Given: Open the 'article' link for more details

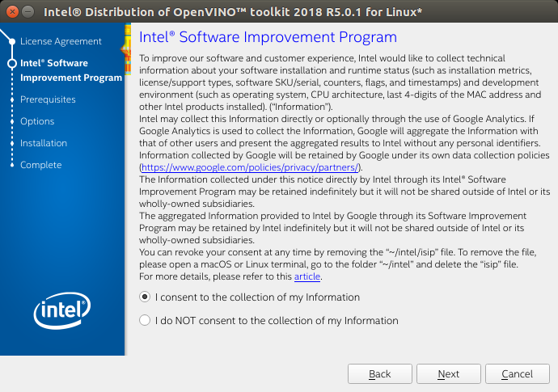Looking at the screenshot, I should tap(307, 276).
